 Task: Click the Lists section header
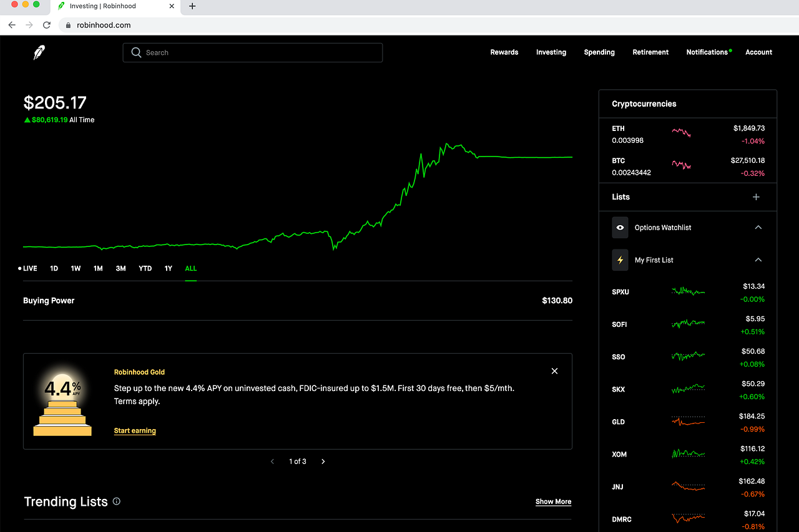[620, 197]
